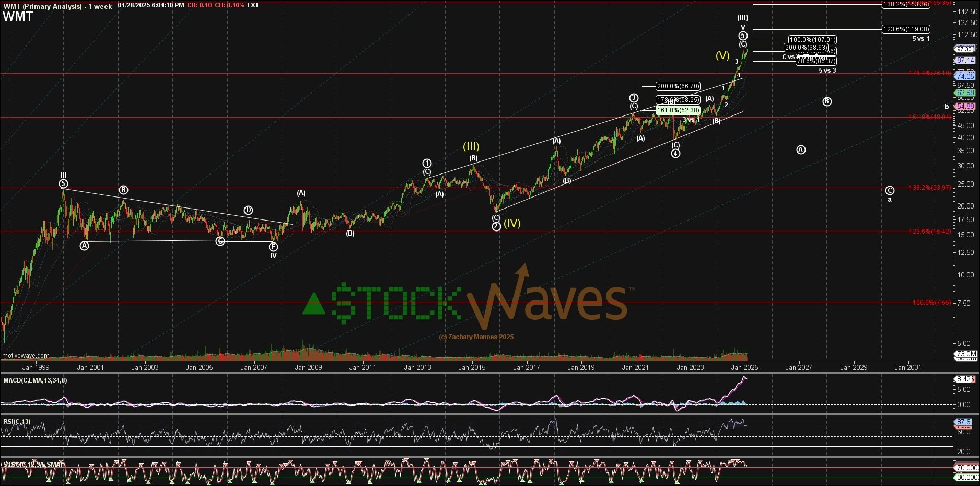The image size is (980, 486).
Task: Select the circled E wave label above IV
Action: point(273,247)
